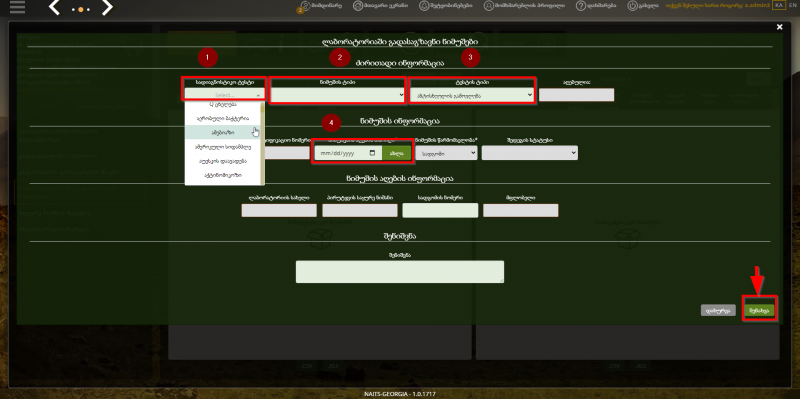Switch language to EN
The image size is (800, 399).
click(792, 5)
